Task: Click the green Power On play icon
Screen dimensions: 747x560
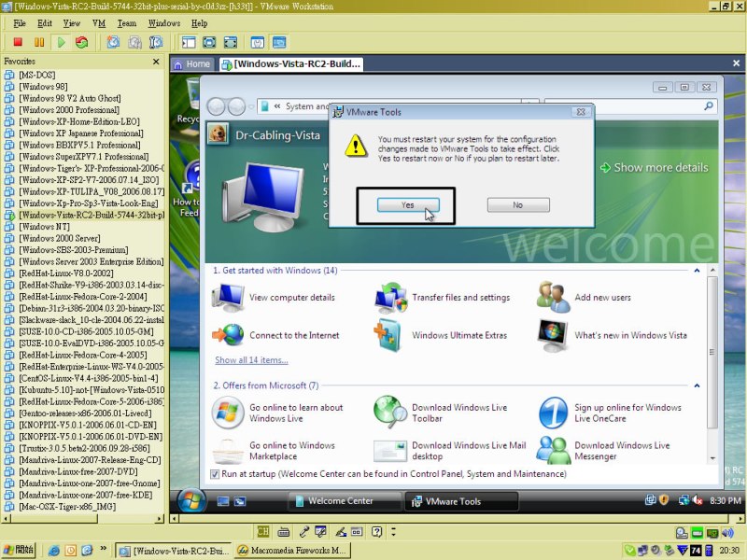Action: tap(61, 42)
